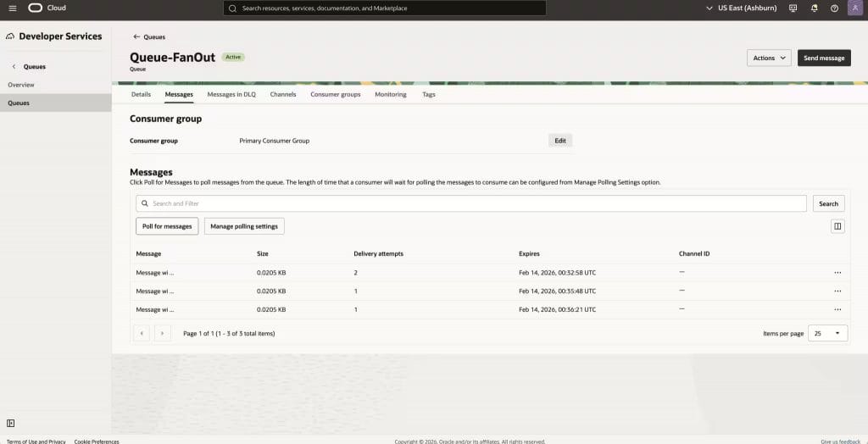Click the Send message button
The height and width of the screenshot is (444, 868).
[824, 58]
